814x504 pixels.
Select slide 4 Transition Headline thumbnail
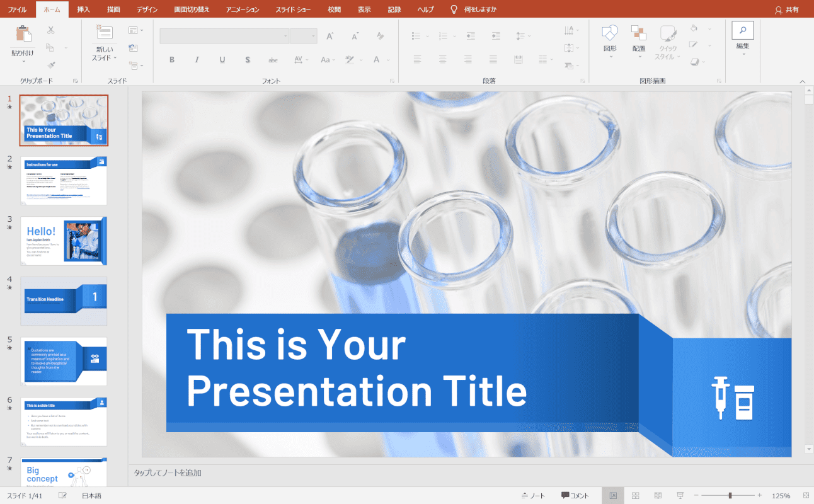click(x=64, y=301)
